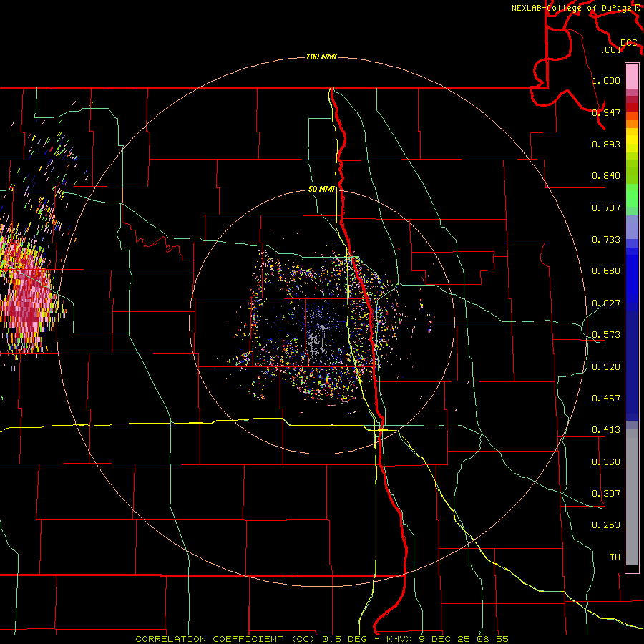The width and height of the screenshot is (644, 644).
Task: Click the TH threshold label
Action: pyautogui.click(x=615, y=557)
